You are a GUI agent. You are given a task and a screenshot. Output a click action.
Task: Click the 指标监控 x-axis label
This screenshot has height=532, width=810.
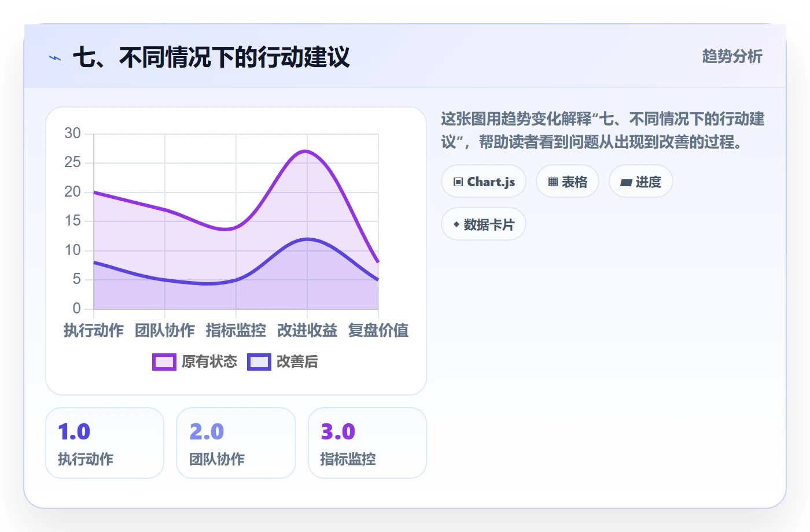[236, 330]
